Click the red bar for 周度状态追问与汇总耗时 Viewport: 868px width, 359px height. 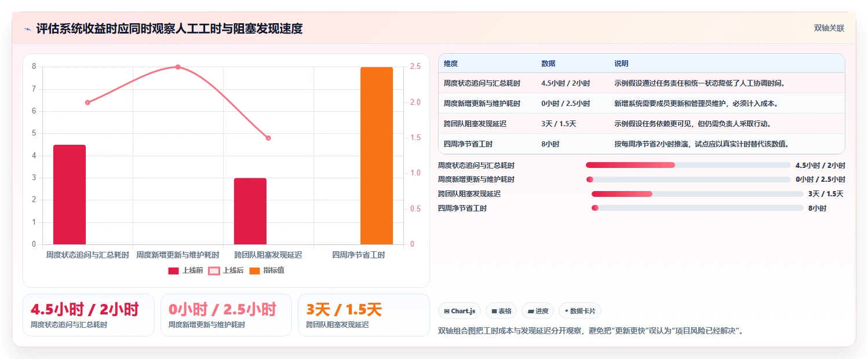(70, 195)
